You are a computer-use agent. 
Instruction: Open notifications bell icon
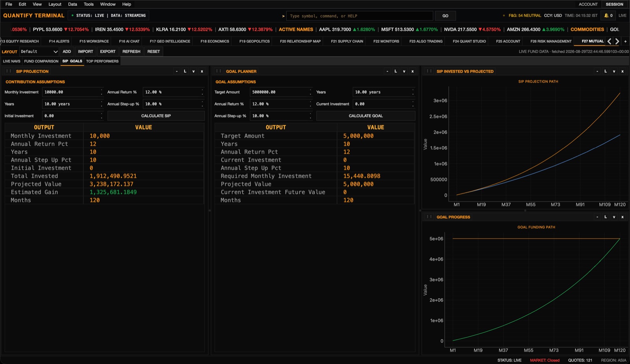coord(609,16)
